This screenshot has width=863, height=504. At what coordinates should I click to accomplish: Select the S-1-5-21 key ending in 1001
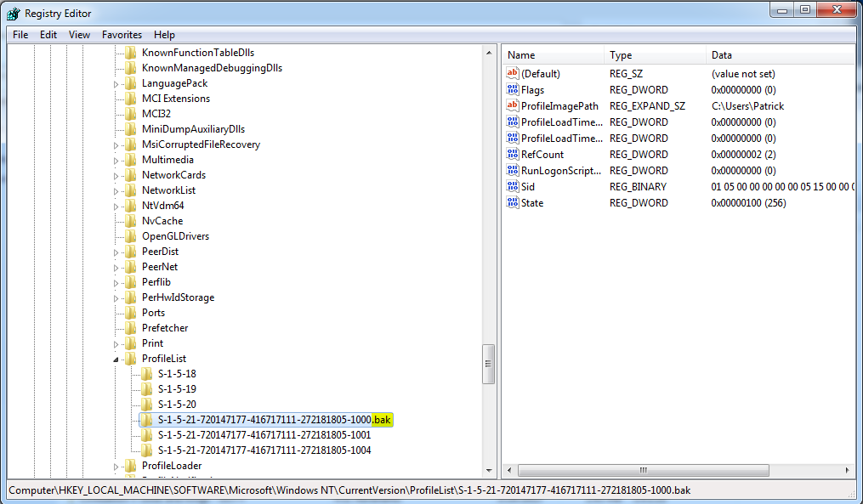[264, 435]
